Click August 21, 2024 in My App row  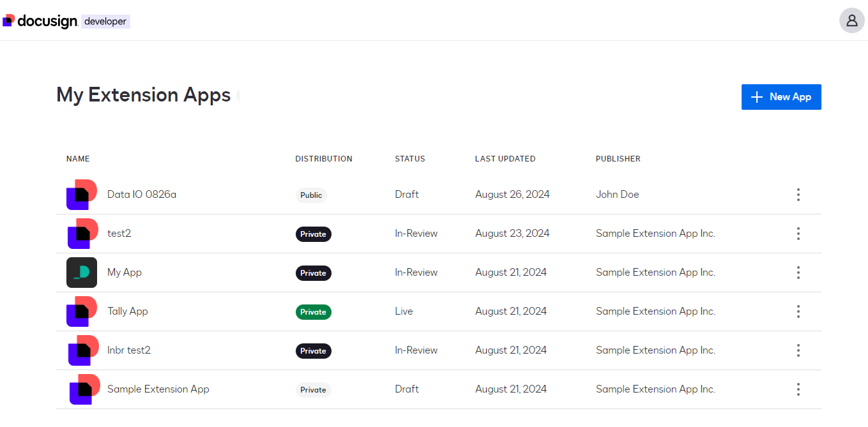[x=511, y=273]
